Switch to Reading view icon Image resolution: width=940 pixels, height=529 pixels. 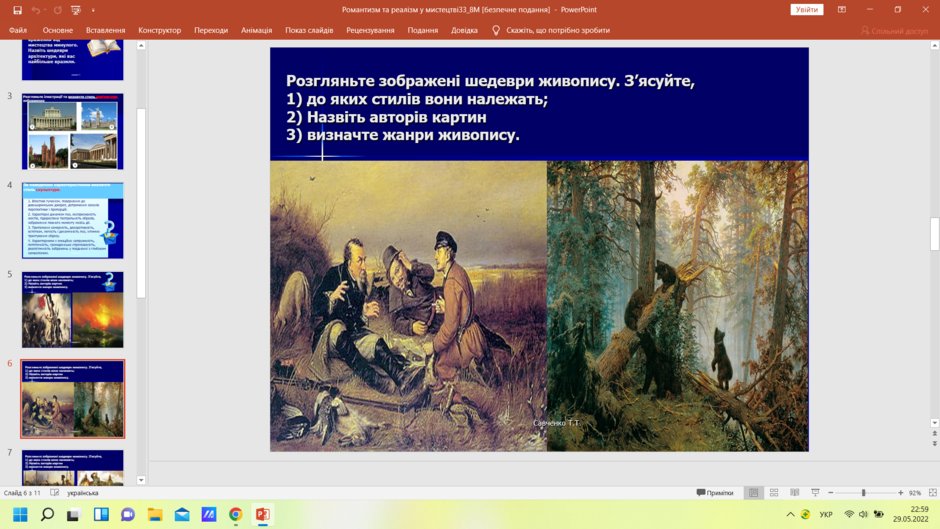tap(795, 493)
